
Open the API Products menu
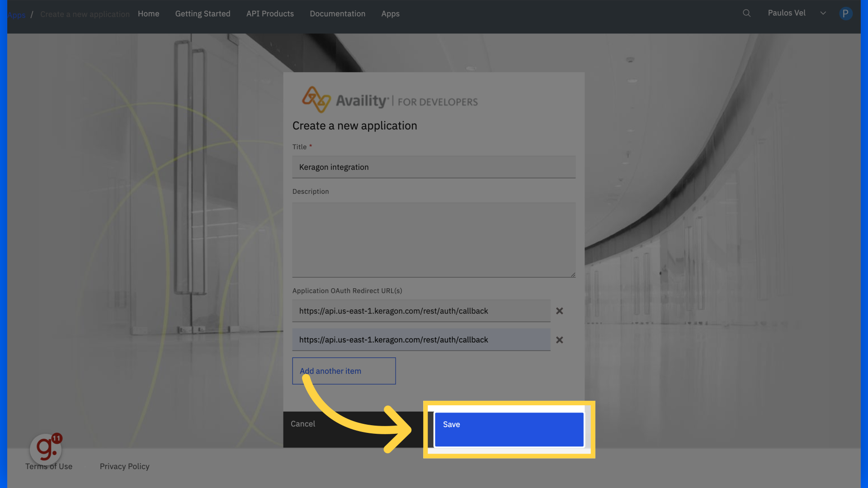point(270,14)
